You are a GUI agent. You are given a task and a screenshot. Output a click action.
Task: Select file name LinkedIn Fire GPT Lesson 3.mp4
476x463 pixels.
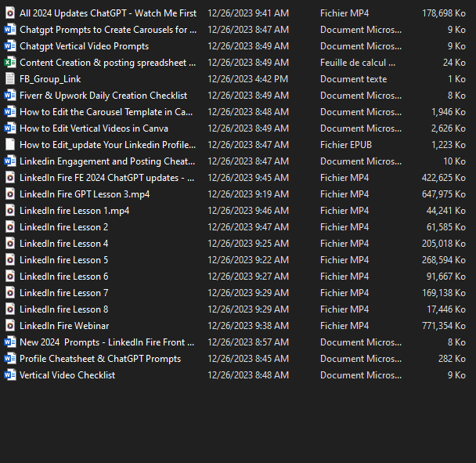coord(85,194)
